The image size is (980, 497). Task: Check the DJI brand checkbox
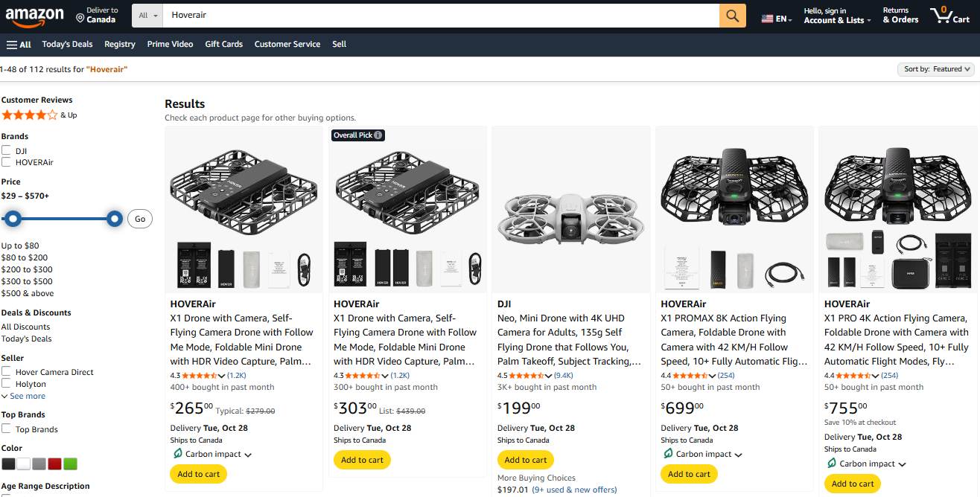tap(7, 151)
